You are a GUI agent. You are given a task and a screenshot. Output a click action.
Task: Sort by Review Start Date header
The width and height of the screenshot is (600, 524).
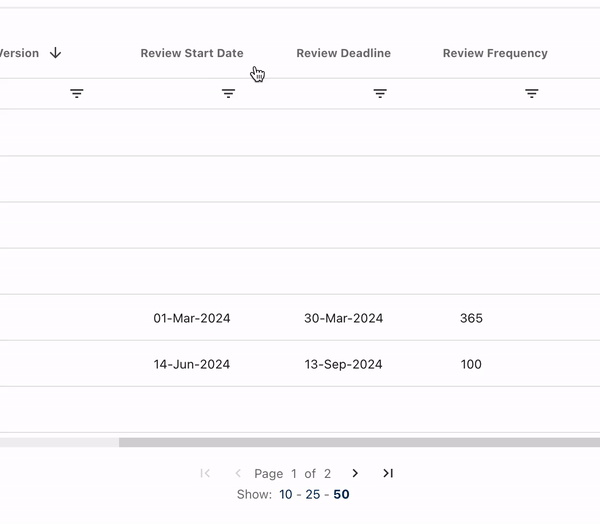pos(191,54)
